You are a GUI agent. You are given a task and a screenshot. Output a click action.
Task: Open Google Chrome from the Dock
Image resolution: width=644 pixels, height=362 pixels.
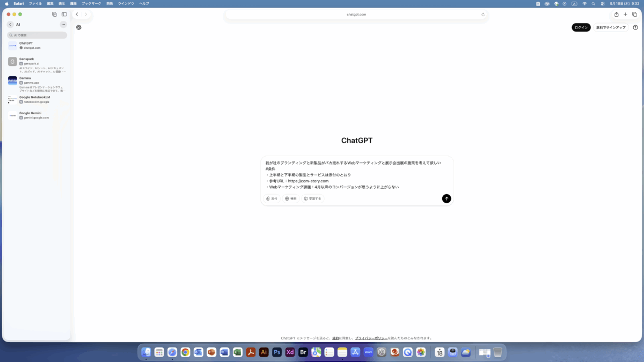pos(185,352)
